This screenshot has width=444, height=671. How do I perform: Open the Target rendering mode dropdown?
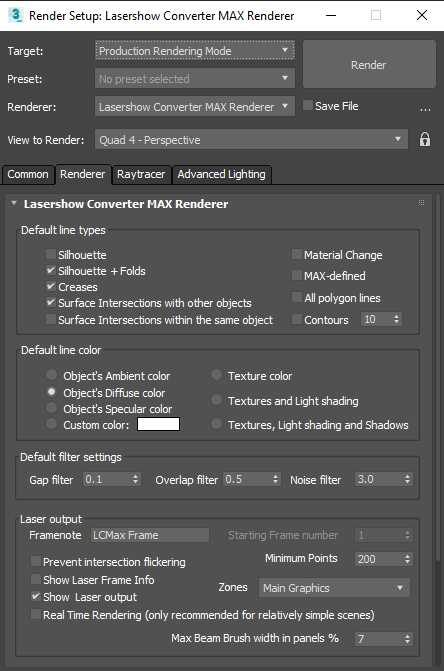pyautogui.click(x=195, y=51)
